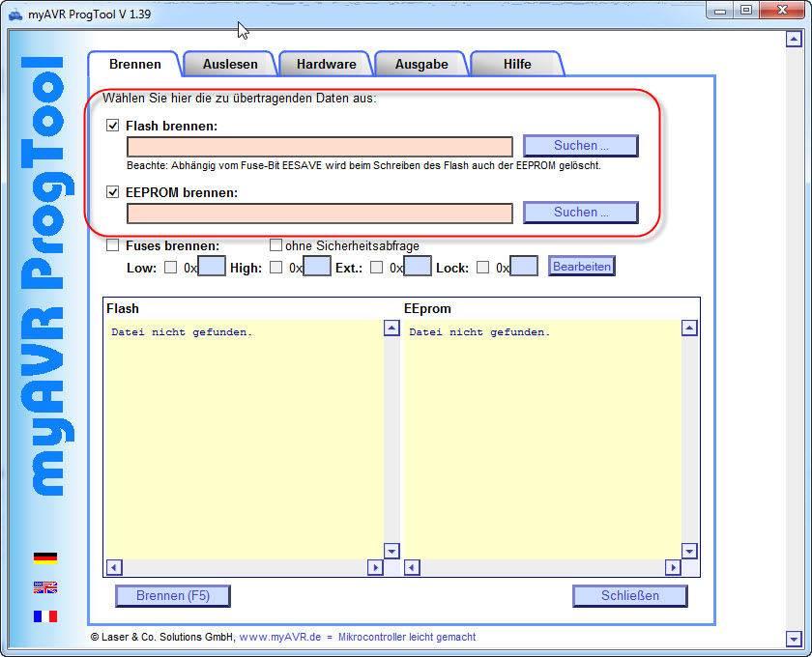Open www.myAVR.de link
The height and width of the screenshot is (657, 812).
[x=280, y=637]
